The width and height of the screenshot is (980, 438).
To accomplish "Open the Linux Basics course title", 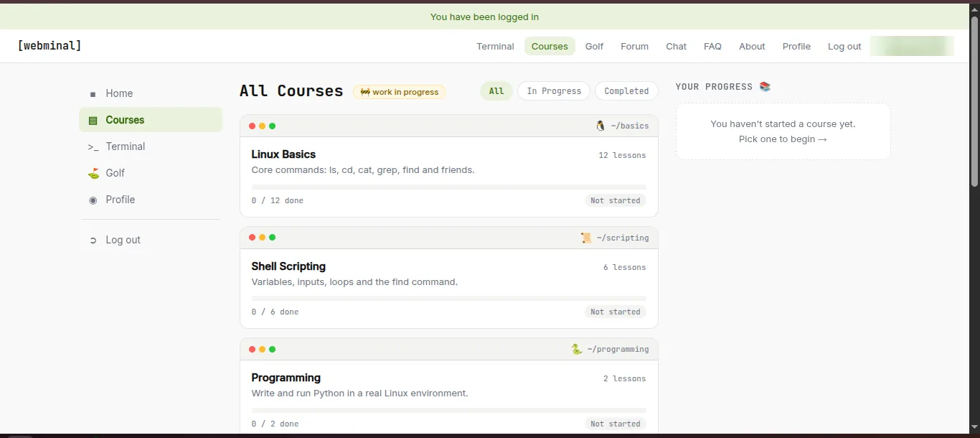I will pos(283,154).
